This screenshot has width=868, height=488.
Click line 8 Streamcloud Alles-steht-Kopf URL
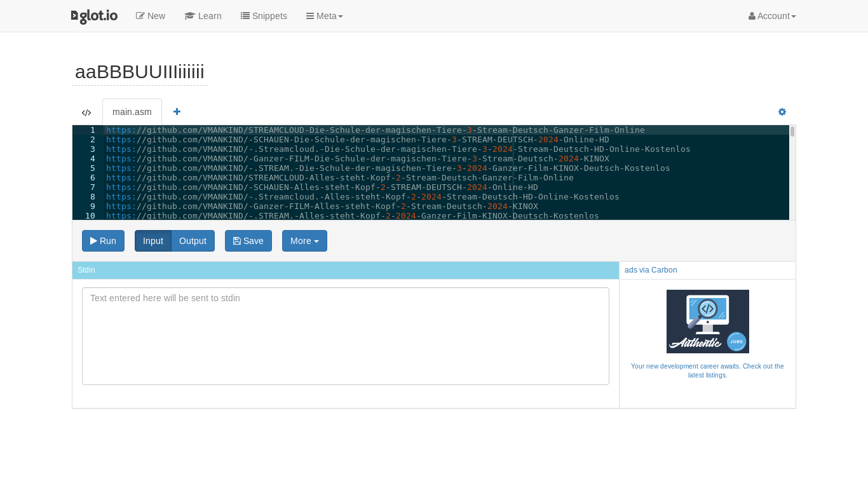[363, 197]
